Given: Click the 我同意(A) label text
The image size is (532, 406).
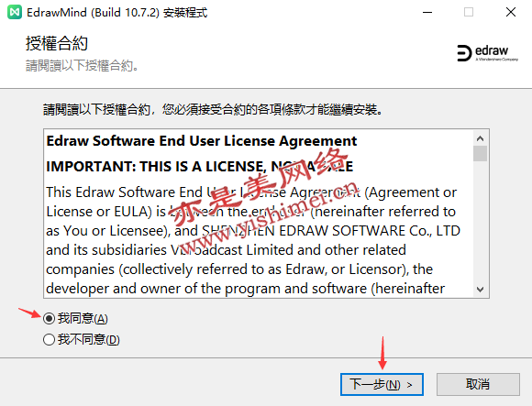Looking at the screenshot, I should [x=83, y=319].
